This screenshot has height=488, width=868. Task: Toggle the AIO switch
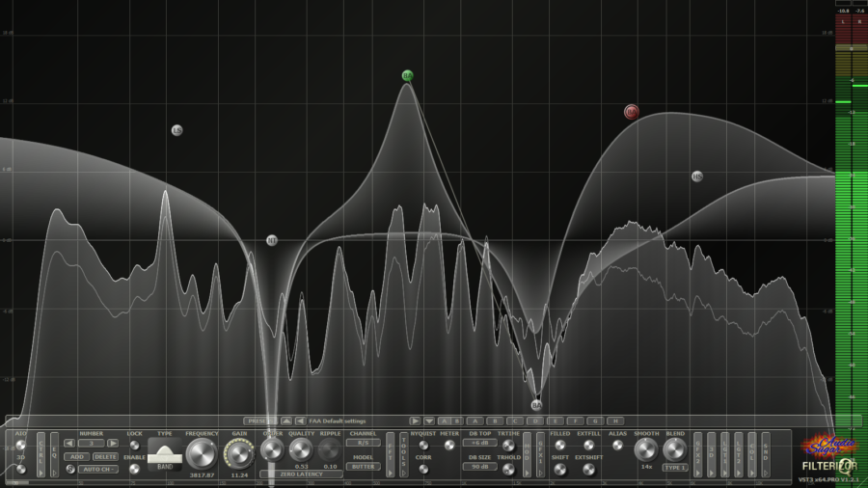click(20, 445)
